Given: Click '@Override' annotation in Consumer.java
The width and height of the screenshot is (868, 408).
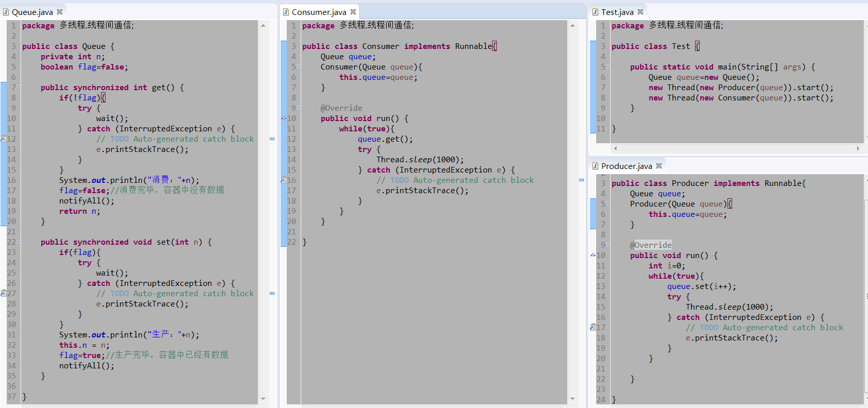Looking at the screenshot, I should (341, 108).
